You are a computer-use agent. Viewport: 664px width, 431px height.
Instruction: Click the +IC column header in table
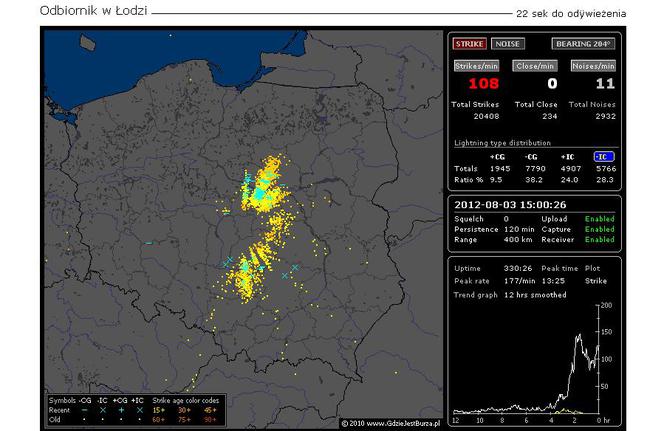click(x=567, y=157)
